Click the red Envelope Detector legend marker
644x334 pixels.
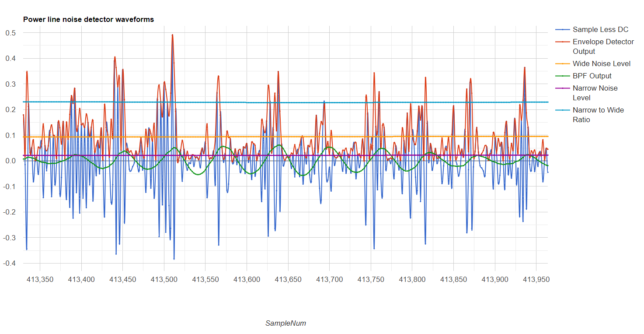point(562,42)
